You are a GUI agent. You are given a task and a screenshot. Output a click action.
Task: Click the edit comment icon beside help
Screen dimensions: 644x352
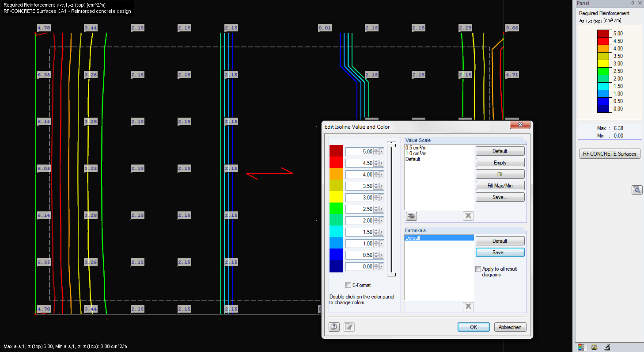point(349,327)
